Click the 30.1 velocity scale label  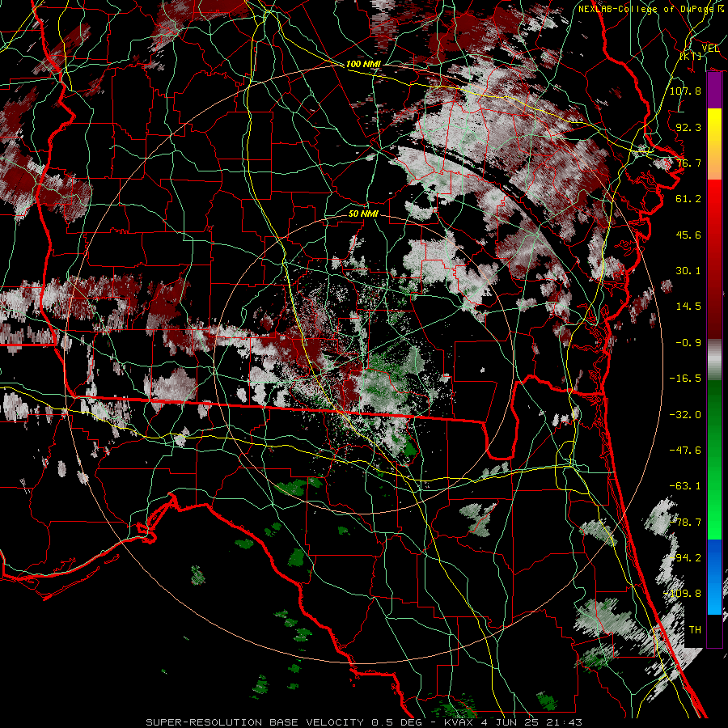pyautogui.click(x=688, y=271)
